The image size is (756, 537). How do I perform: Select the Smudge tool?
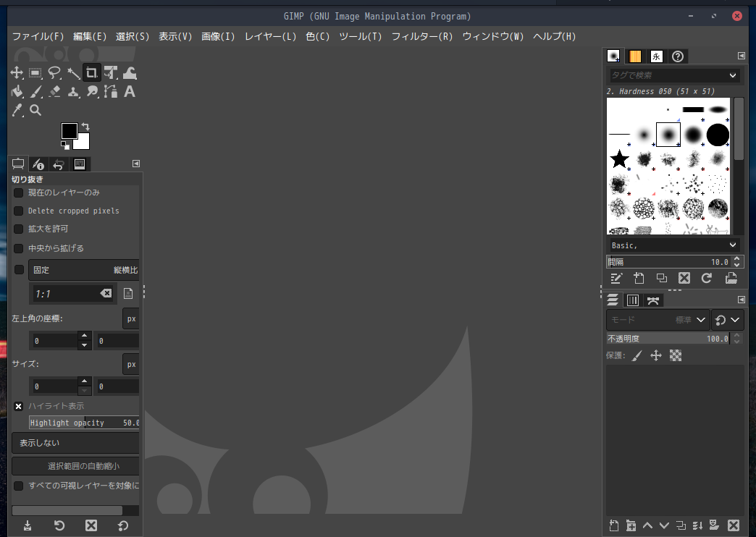(x=92, y=92)
